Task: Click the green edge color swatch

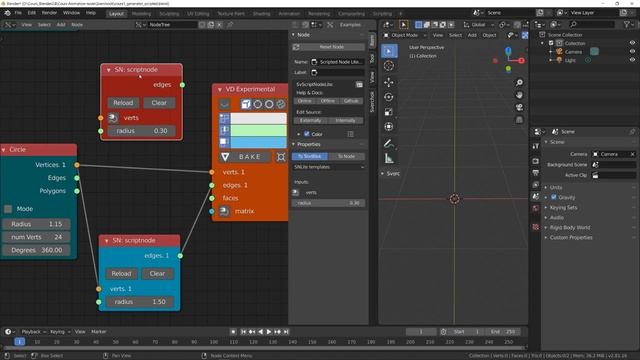Action: pyautogui.click(x=258, y=131)
